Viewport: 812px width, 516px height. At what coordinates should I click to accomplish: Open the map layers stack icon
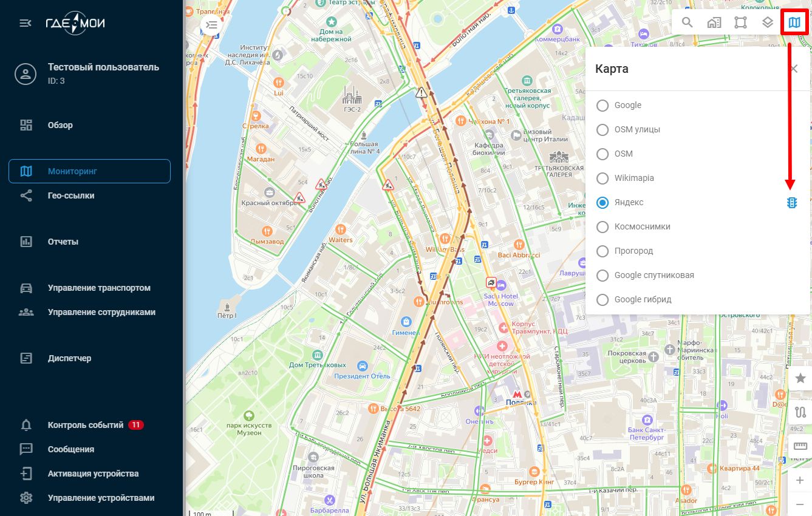coord(767,23)
